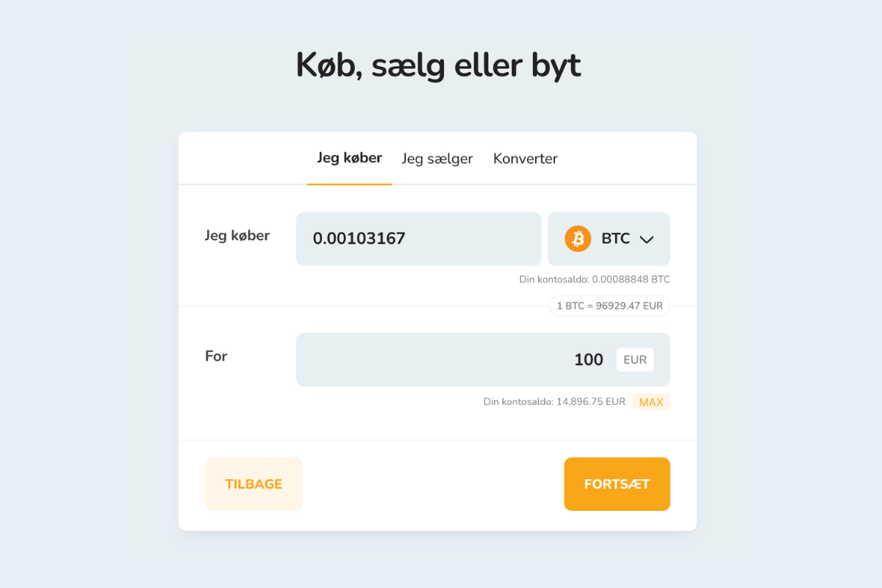Click the For field label
Image resolution: width=882 pixels, height=588 pixels.
(215, 356)
